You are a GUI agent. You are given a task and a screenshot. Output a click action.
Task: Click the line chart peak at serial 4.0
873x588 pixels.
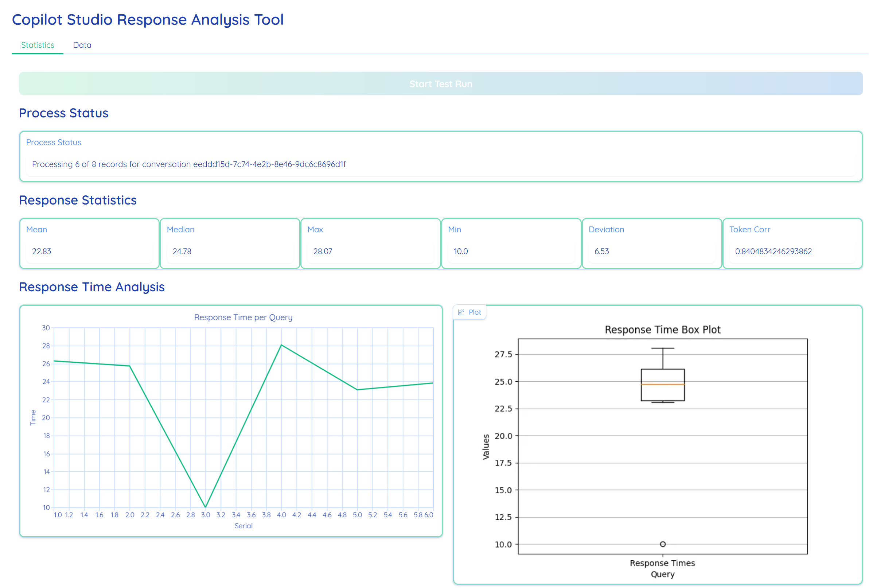282,345
